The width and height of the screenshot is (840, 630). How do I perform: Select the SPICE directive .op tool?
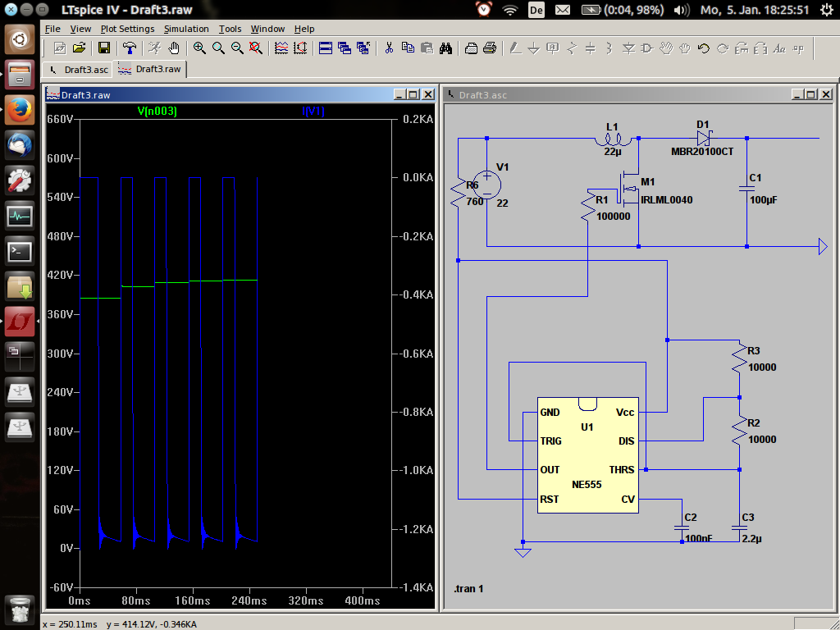click(798, 48)
